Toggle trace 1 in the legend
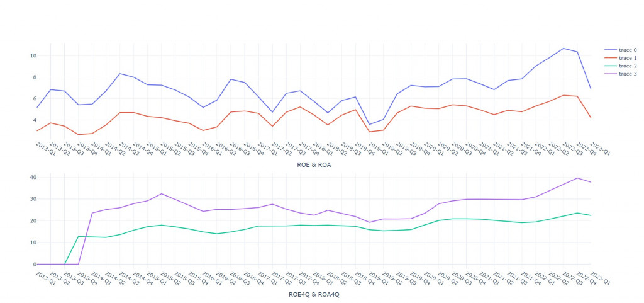Screen dimensions: 644x303 coord(620,58)
